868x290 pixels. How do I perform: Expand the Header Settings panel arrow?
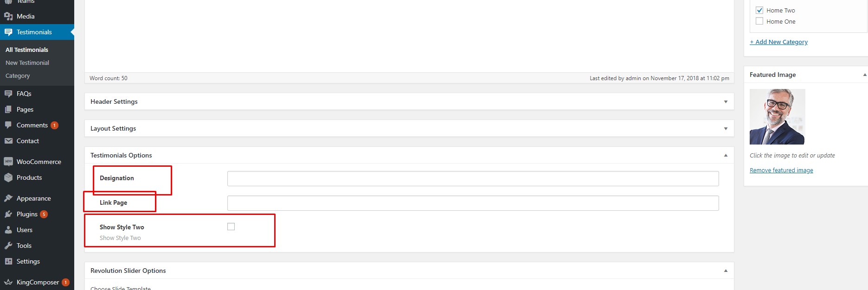(x=726, y=101)
